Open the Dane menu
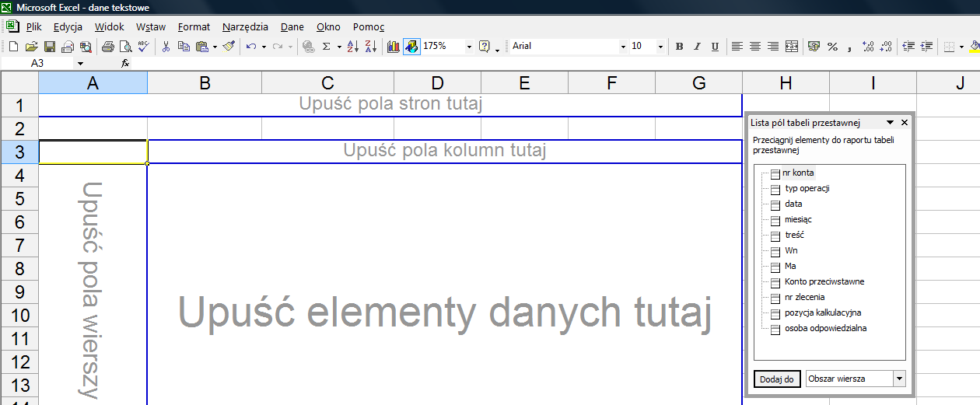 292,26
